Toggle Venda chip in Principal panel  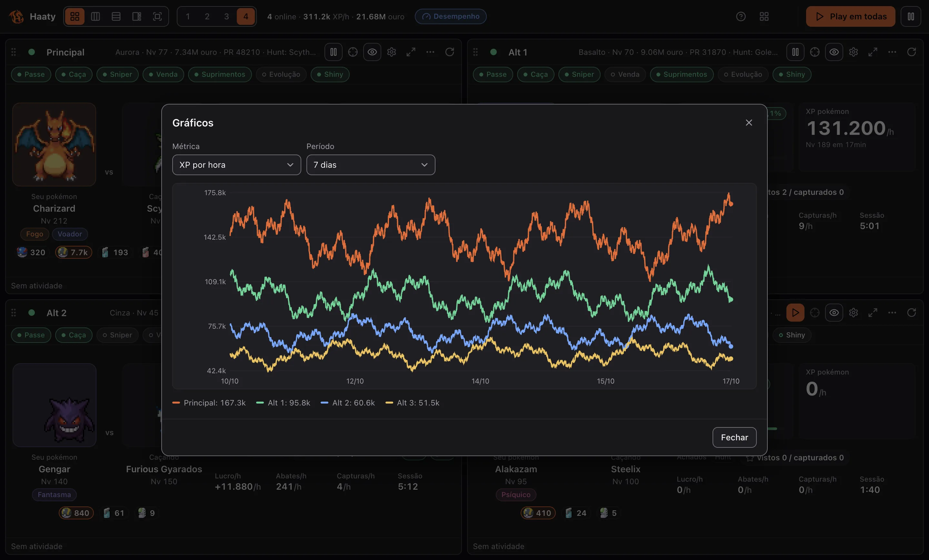[163, 74]
